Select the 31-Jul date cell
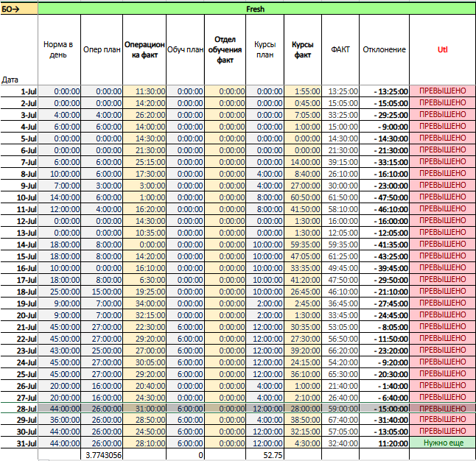Image resolution: width=476 pixels, height=461 pixels. (x=19, y=443)
